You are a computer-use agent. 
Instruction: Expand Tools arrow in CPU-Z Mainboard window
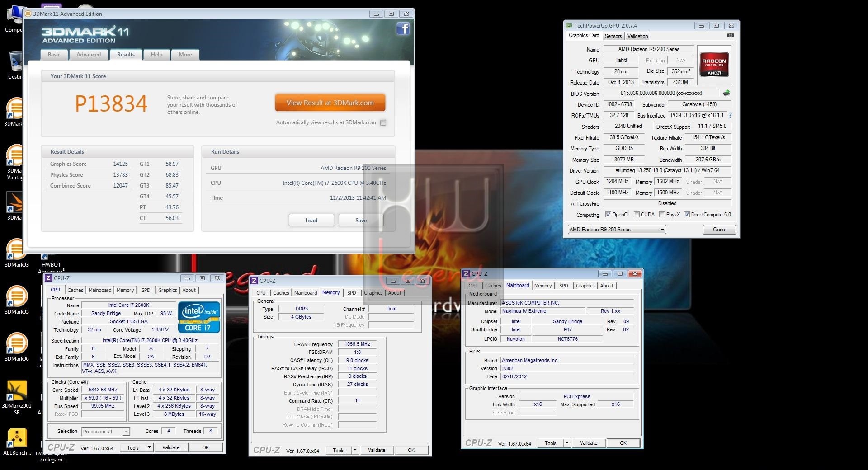tap(567, 443)
